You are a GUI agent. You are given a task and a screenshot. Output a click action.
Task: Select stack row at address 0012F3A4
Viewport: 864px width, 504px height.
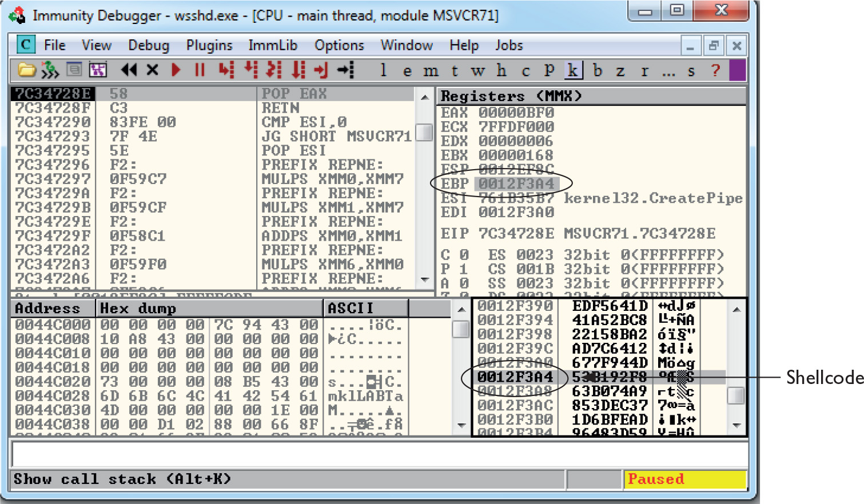600,377
